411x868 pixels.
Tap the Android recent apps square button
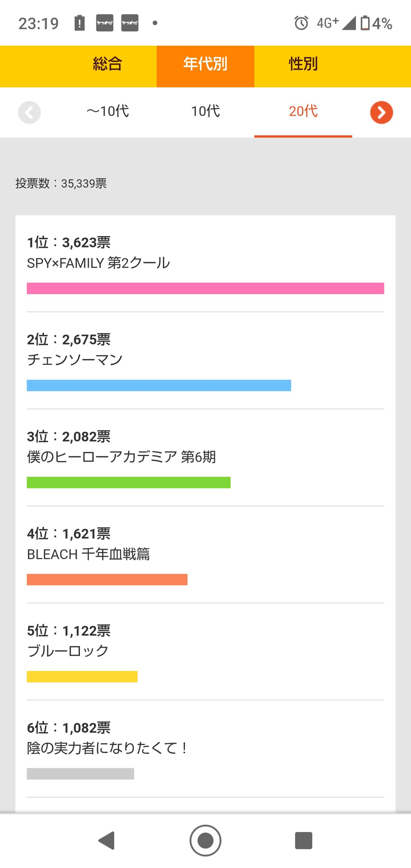coord(303,840)
